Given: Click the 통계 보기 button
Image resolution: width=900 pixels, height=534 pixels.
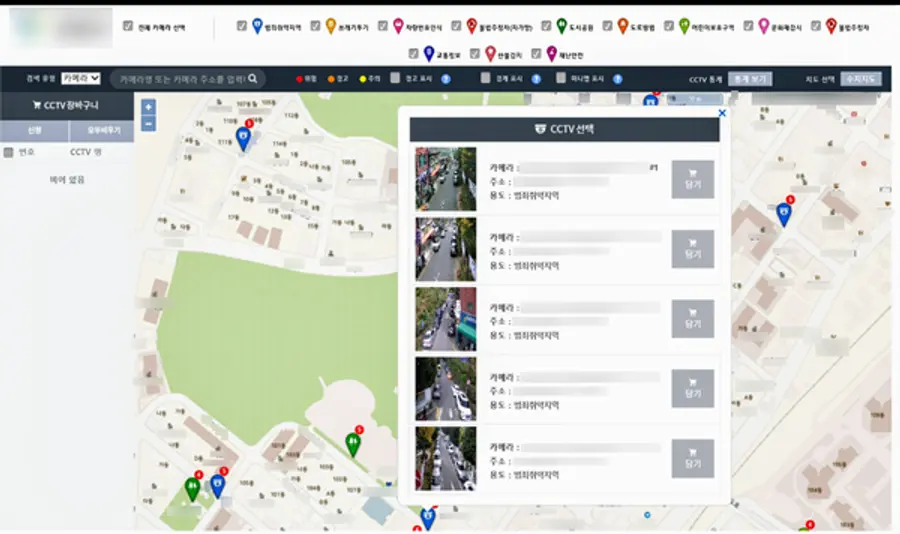Looking at the screenshot, I should click(750, 78).
